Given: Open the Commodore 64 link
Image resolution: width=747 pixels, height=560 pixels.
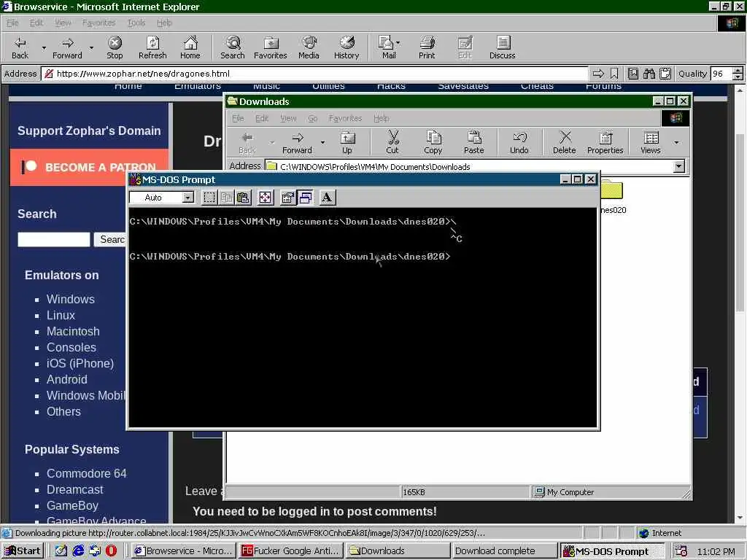Looking at the screenshot, I should (x=87, y=473).
